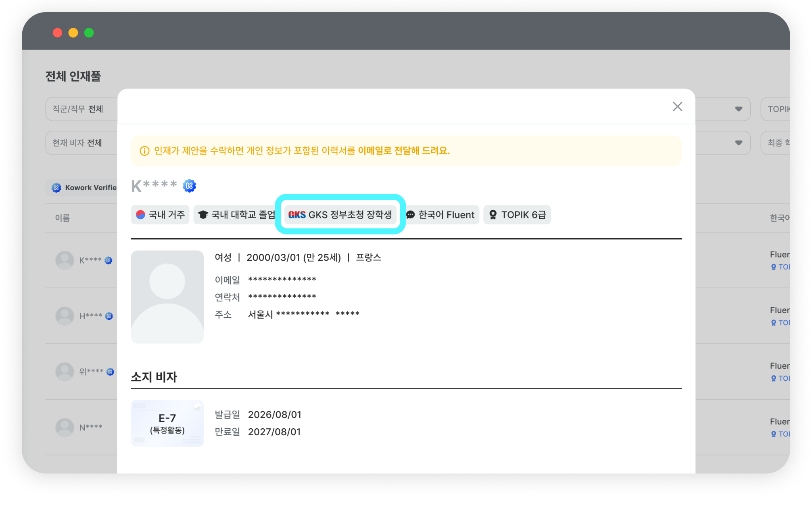Screen dimensions: 812x505
Task: Click the TOPIK 6급 tag
Action: [x=517, y=215]
